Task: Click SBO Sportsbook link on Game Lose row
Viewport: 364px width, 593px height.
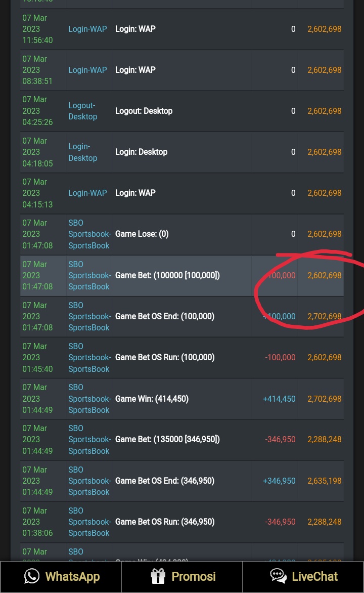Action: click(x=89, y=234)
